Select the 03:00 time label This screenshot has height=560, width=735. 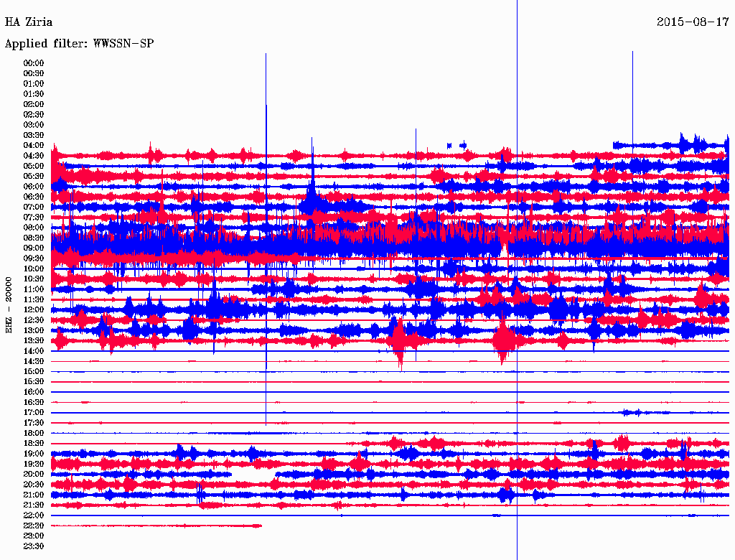34,125
